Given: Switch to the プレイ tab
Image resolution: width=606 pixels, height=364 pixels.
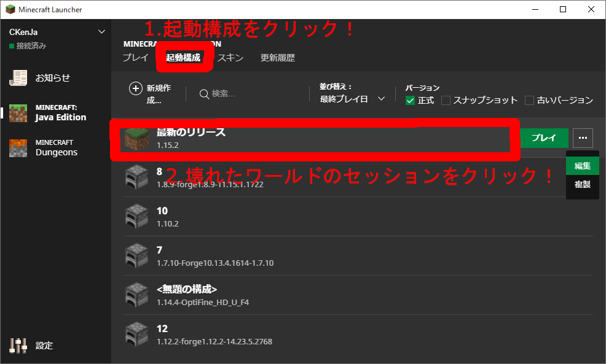Looking at the screenshot, I should click(136, 58).
